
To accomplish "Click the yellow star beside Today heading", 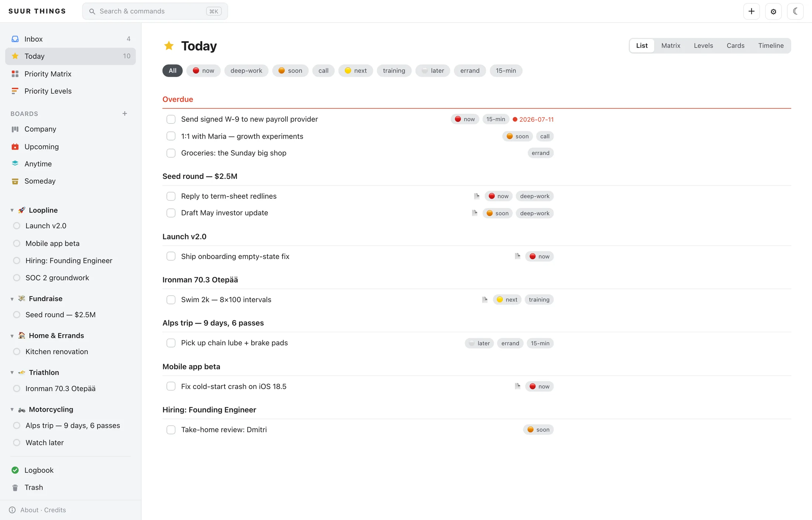I will 169,46.
